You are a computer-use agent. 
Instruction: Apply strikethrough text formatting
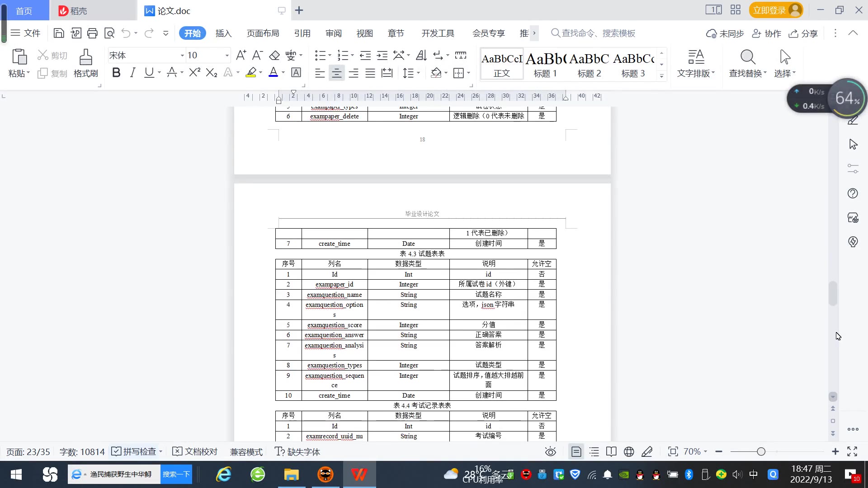(172, 73)
